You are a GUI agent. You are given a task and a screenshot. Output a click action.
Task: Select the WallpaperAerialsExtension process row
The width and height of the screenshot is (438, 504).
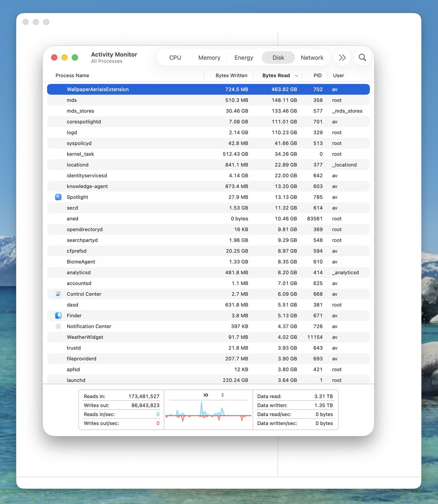click(208, 89)
